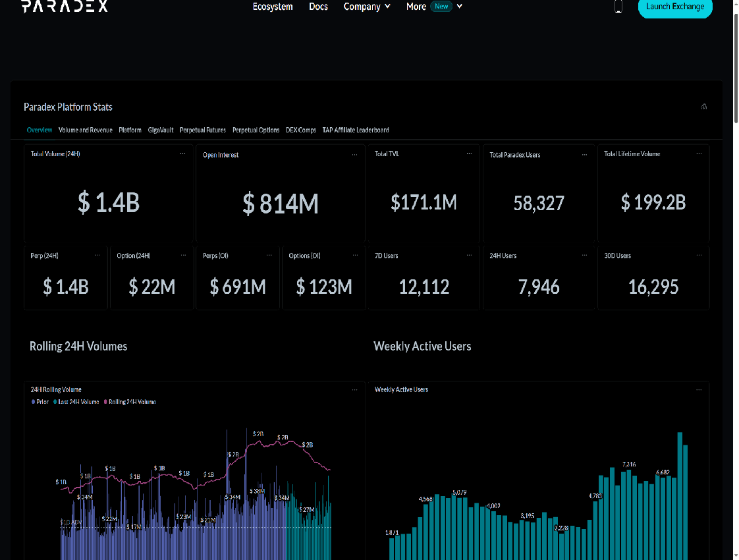Switch to the GigaVault tab
The width and height of the screenshot is (739, 560).
pyautogui.click(x=161, y=130)
